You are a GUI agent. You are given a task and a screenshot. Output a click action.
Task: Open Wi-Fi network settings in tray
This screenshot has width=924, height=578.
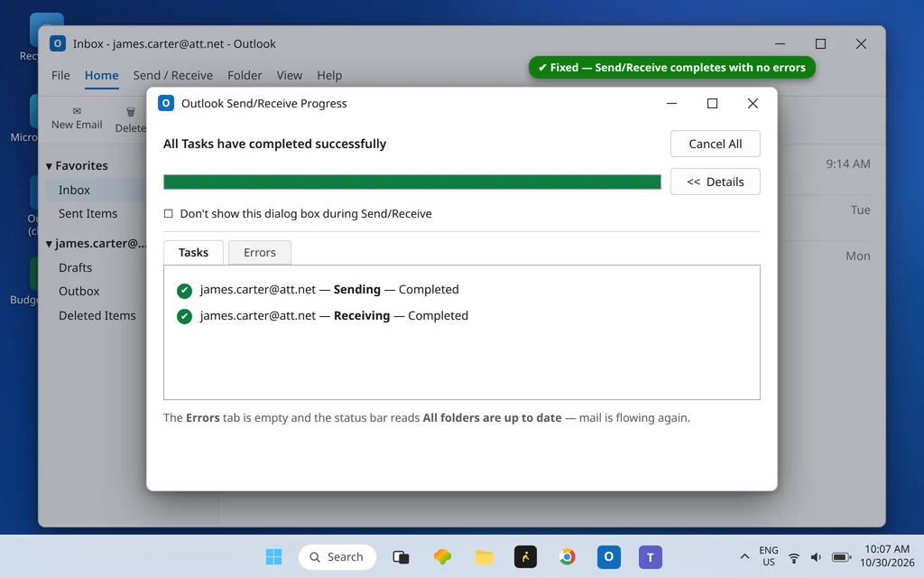(x=794, y=557)
